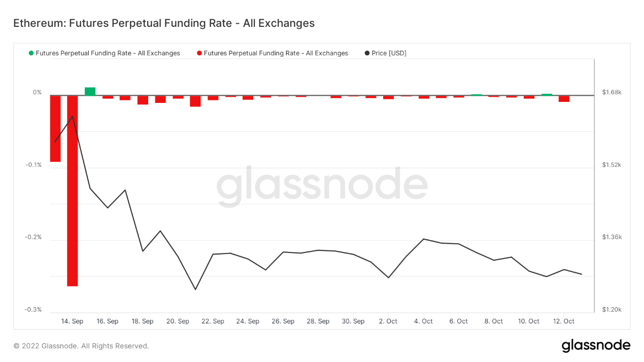Image resolution: width=644 pixels, height=362 pixels.
Task: Select the green bar on 15 Sep
Action: click(x=90, y=91)
